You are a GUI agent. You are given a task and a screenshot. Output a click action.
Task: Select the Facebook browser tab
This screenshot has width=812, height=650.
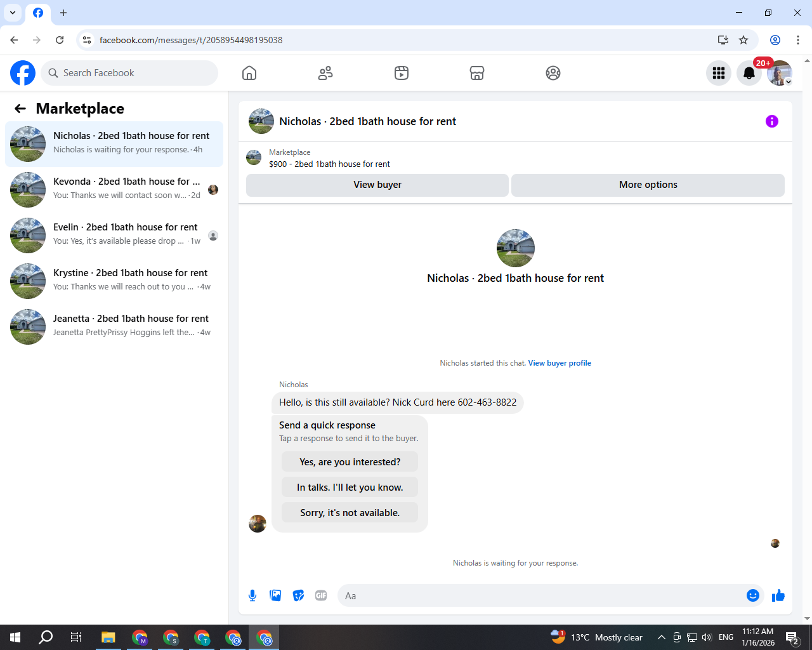click(x=38, y=13)
